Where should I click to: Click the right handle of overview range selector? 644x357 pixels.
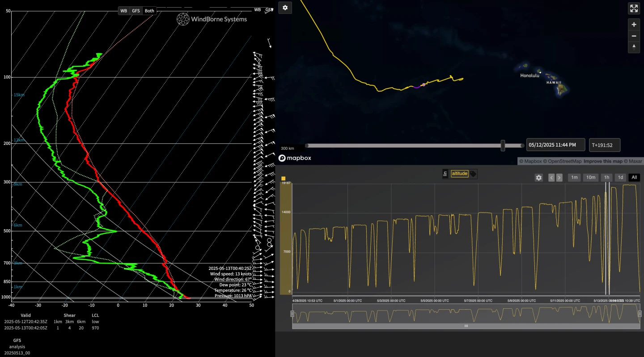coord(640,314)
